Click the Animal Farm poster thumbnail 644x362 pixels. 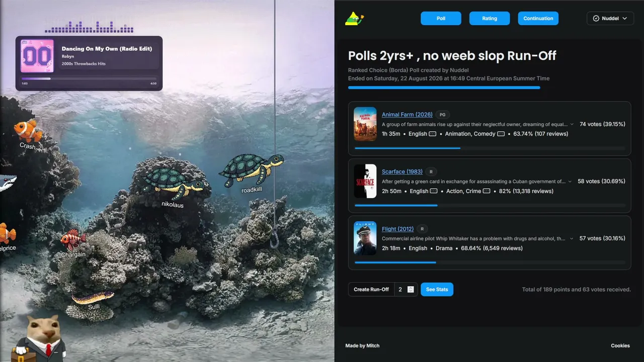(365, 124)
